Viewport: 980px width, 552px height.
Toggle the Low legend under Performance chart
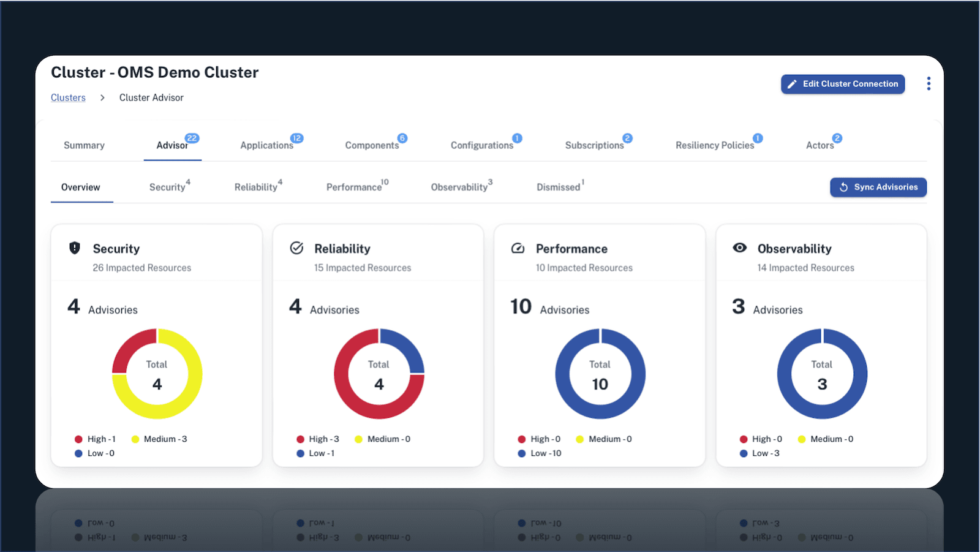coord(541,453)
